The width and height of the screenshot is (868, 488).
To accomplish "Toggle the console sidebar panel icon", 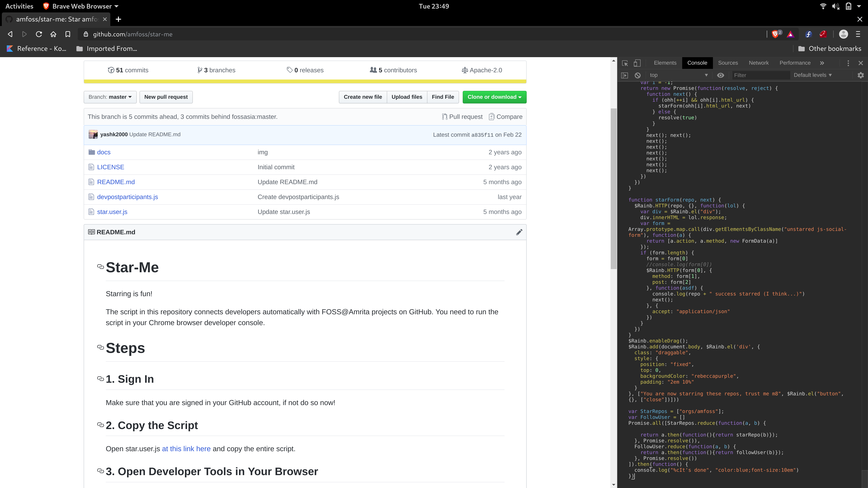I will coord(624,75).
